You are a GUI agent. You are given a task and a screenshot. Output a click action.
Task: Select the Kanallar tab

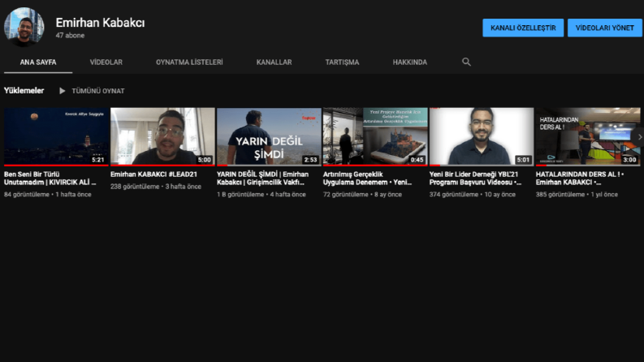tap(274, 62)
